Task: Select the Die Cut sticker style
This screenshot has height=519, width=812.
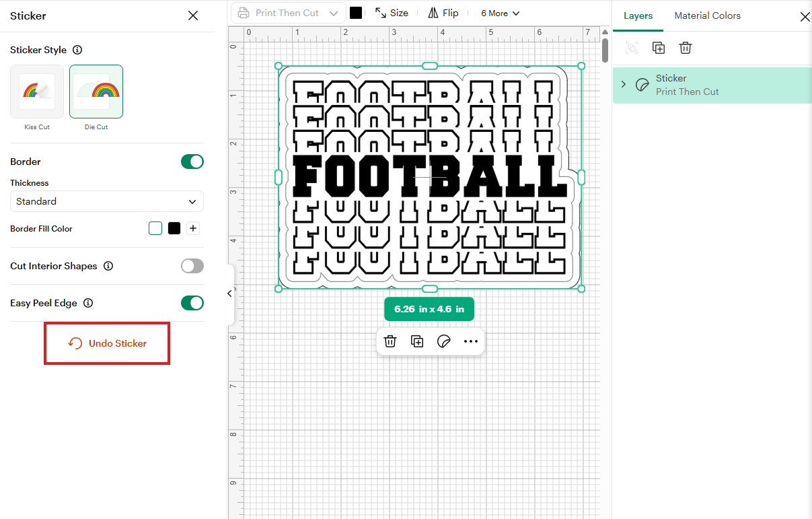Action: (x=96, y=92)
